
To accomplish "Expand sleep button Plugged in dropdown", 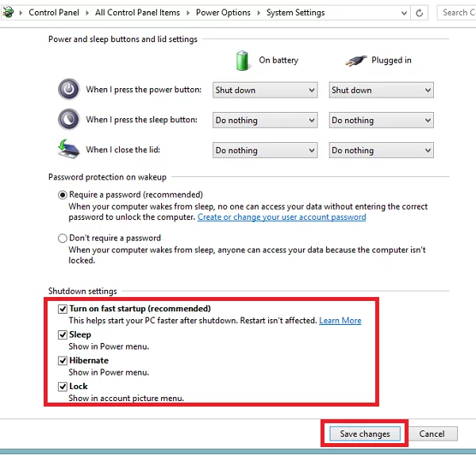I will pyautogui.click(x=381, y=121).
